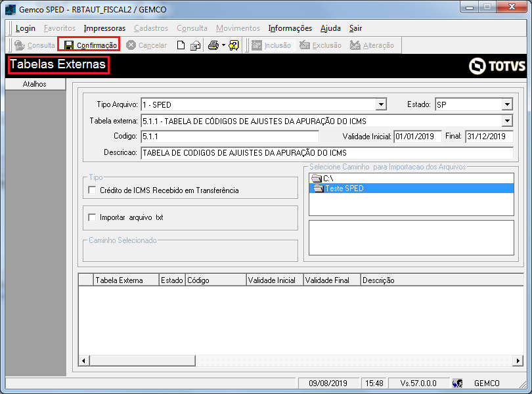Open the Movimentos menu

(238, 28)
